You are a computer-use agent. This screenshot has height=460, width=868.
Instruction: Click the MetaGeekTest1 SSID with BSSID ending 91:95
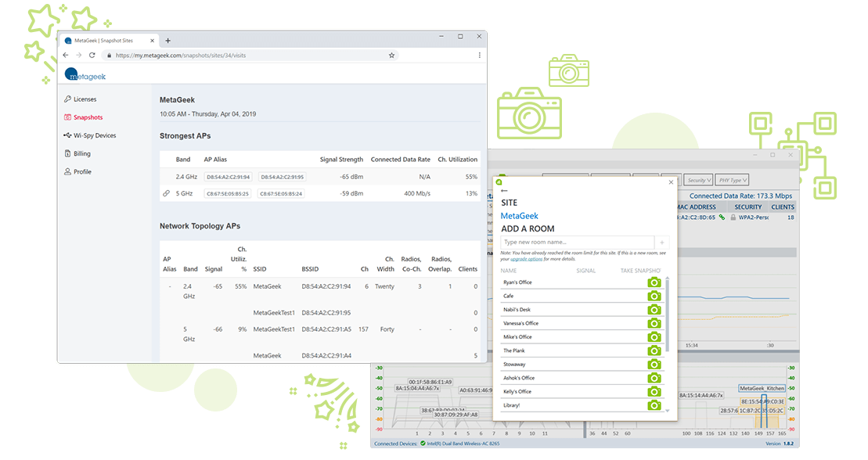click(274, 313)
